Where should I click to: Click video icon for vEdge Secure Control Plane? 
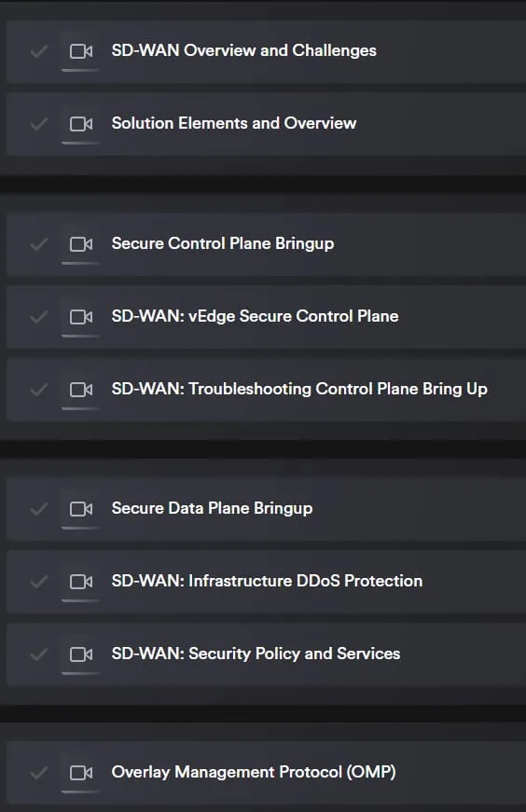pyautogui.click(x=81, y=316)
